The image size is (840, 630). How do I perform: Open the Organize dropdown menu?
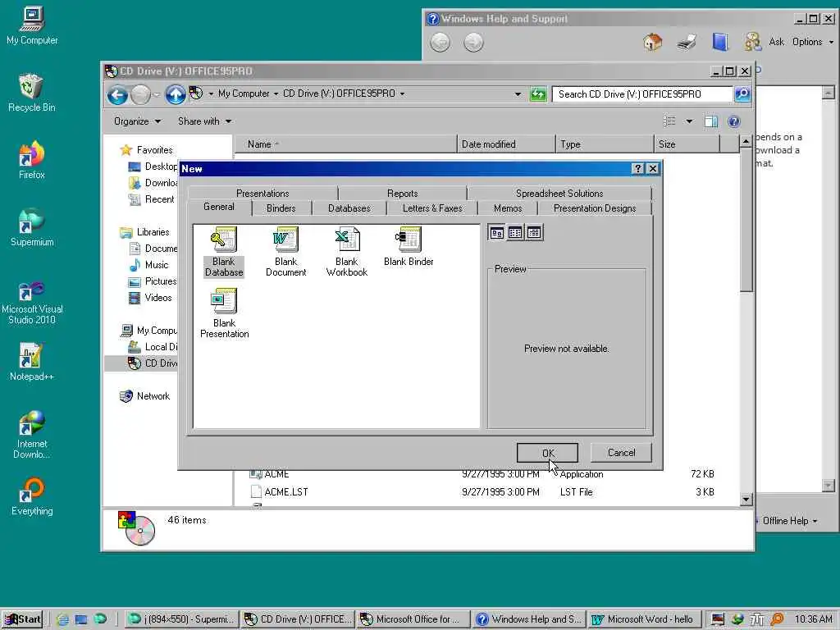point(137,121)
